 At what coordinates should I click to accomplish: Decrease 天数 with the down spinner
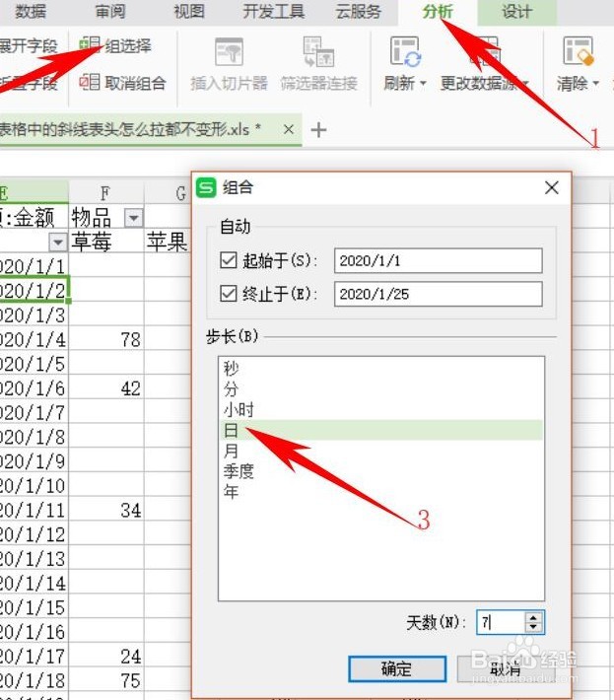[x=534, y=627]
